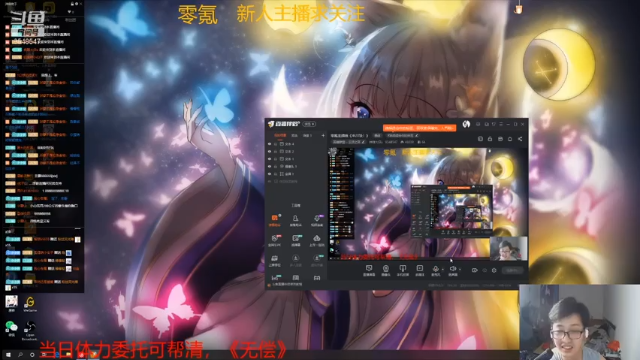Viewport: 640px width, 360px height.
Task: Hide the 全屏 1 fullscreen source via eye icon
Action: tap(269, 174)
